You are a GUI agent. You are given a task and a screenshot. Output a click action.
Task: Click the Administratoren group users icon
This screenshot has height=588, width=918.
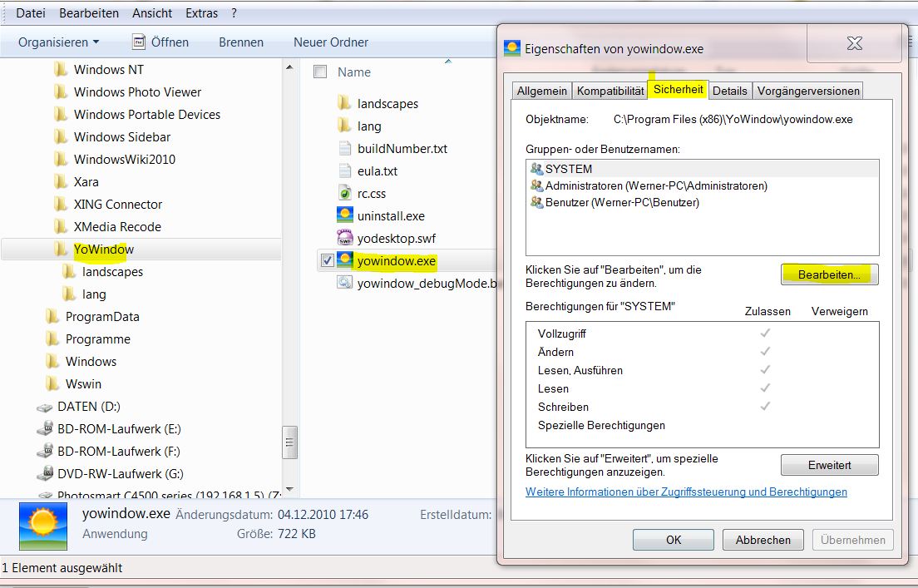pyautogui.click(x=537, y=185)
